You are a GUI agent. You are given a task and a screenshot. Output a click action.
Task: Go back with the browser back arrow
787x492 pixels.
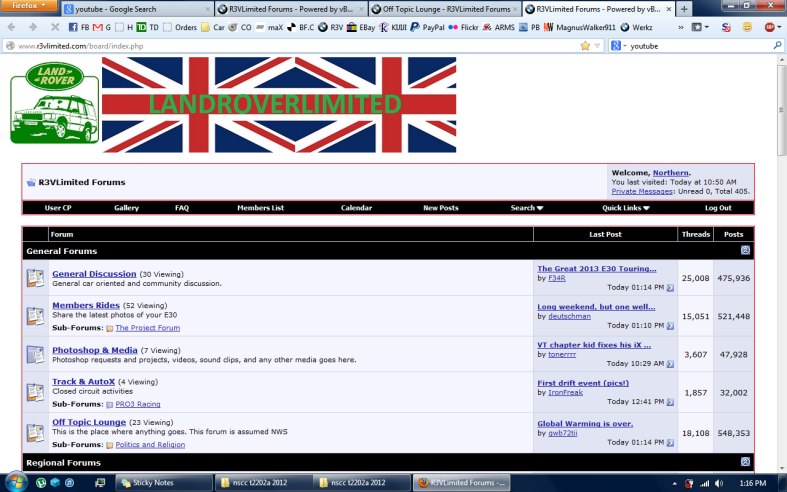(12, 27)
